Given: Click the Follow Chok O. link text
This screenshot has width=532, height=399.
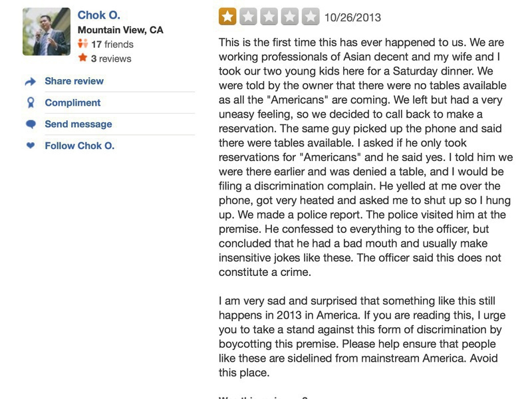Looking at the screenshot, I should 79,146.
